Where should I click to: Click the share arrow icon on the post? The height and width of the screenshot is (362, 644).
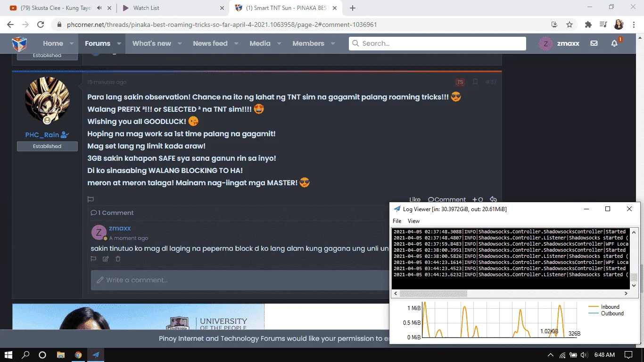tap(493, 199)
